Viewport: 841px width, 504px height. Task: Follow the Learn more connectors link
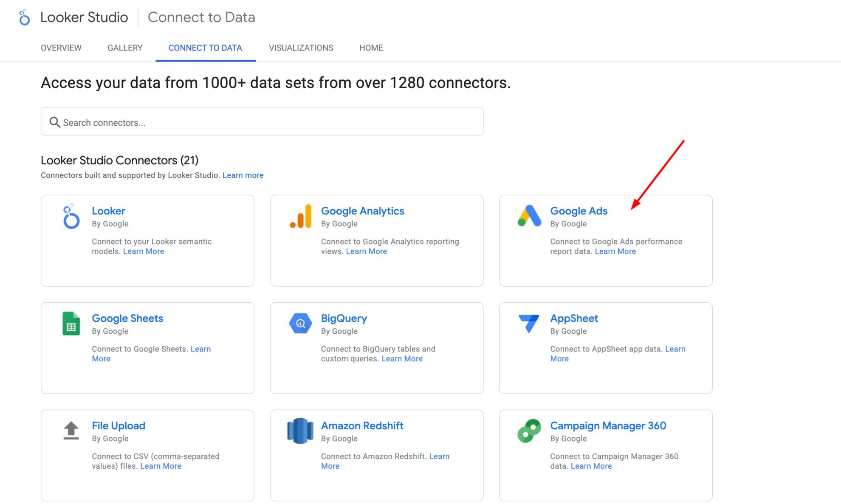243,175
